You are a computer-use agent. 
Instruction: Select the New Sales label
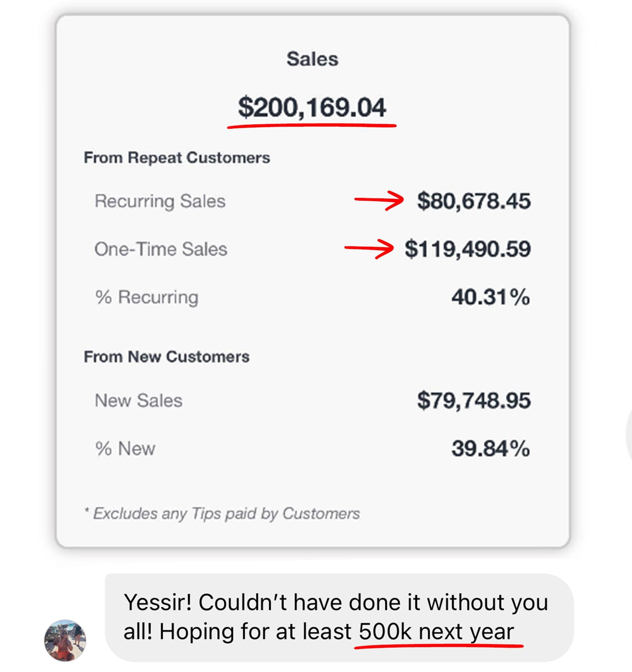[138, 401]
